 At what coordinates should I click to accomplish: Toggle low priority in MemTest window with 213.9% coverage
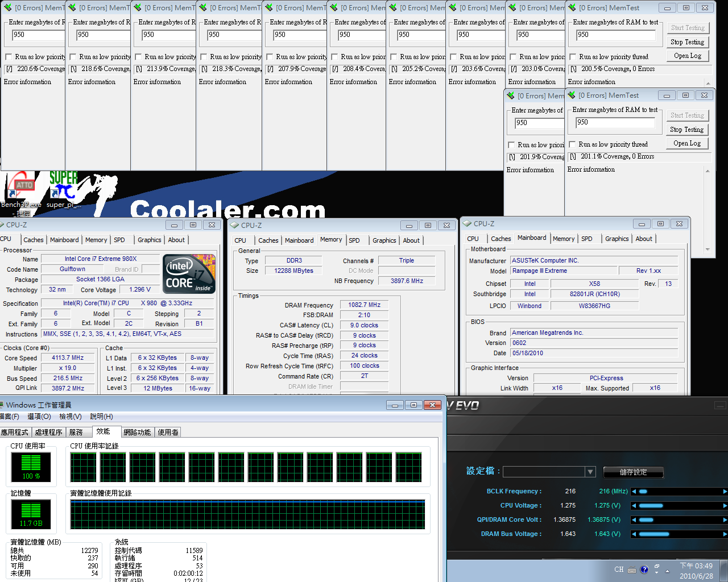138,57
